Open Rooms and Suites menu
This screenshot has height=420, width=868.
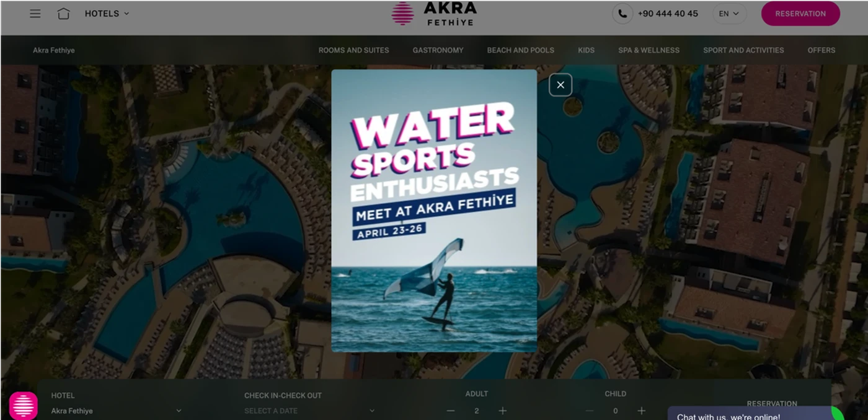[354, 50]
